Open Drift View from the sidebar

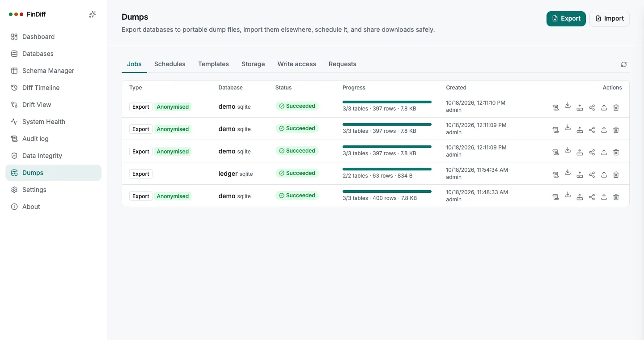click(x=53, y=105)
